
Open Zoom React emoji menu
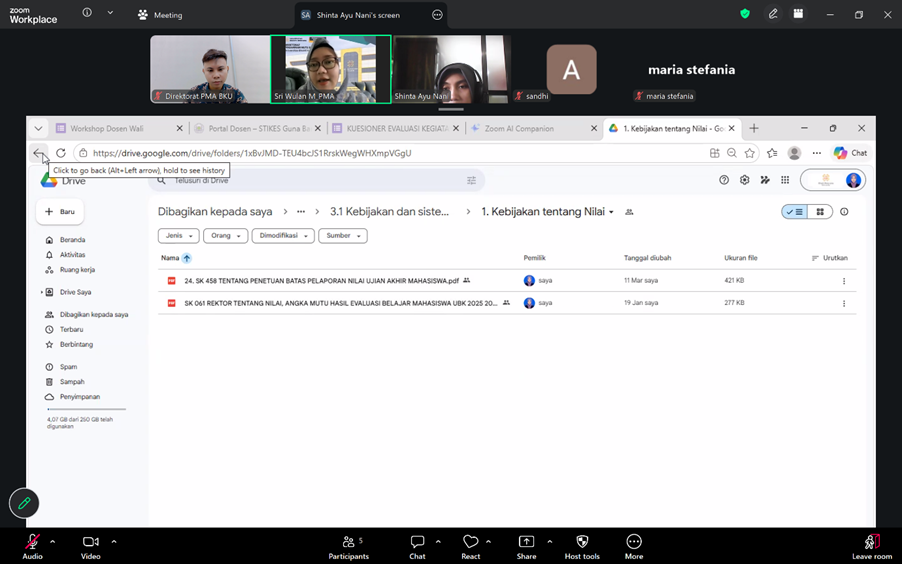471,542
